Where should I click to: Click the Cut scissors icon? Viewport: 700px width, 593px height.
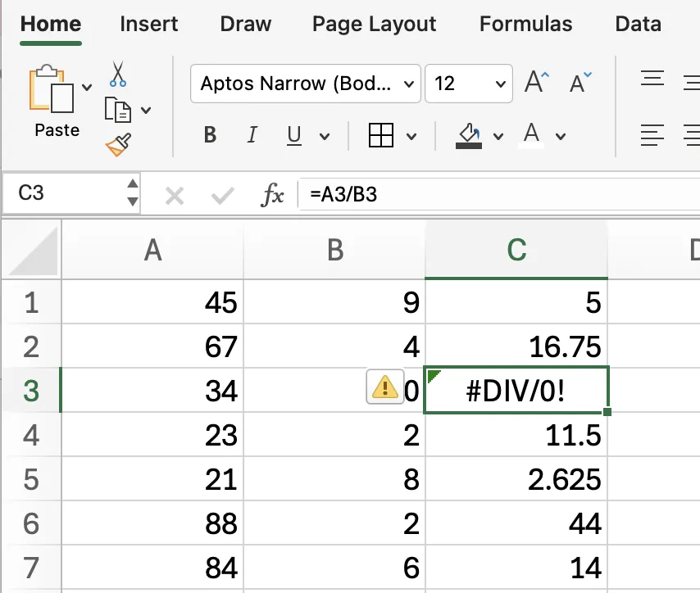(118, 74)
